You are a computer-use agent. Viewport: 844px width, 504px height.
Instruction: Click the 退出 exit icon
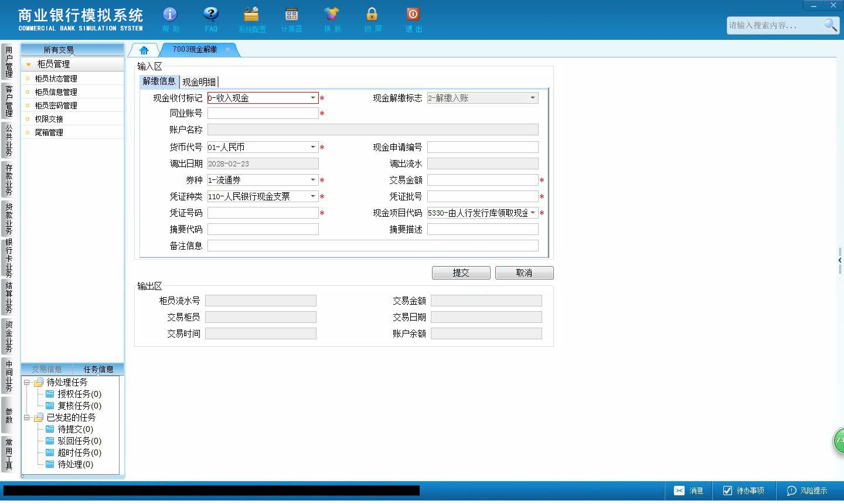tap(413, 19)
